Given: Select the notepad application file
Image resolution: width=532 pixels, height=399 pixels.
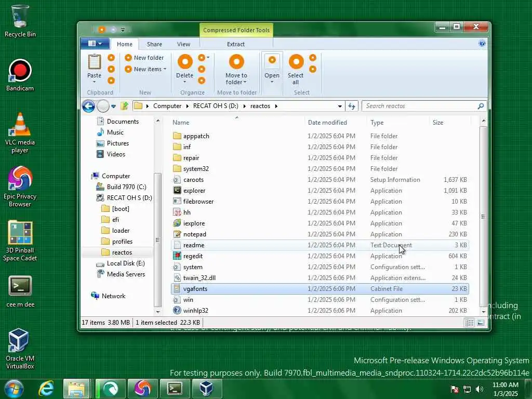Looking at the screenshot, I should [x=320, y=234].
